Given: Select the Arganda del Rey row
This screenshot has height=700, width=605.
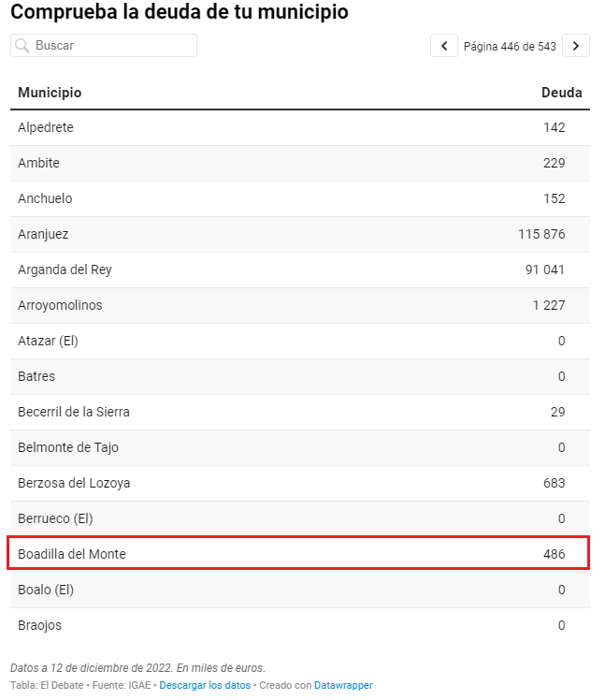Looking at the screenshot, I should coord(300,270).
